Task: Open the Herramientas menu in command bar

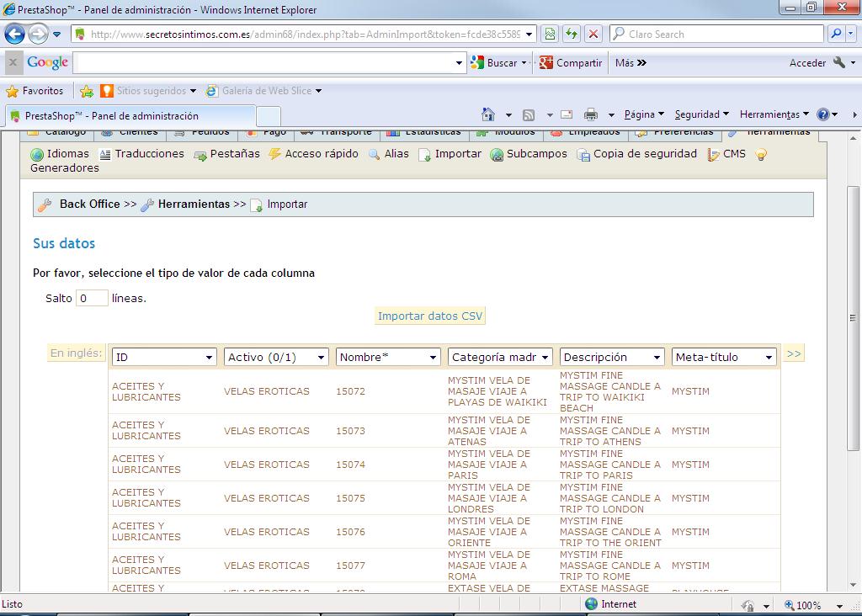Action: pyautogui.click(x=774, y=114)
